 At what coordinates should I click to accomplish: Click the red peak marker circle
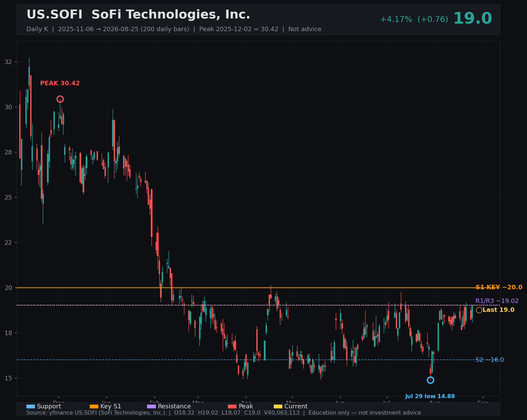click(x=60, y=99)
